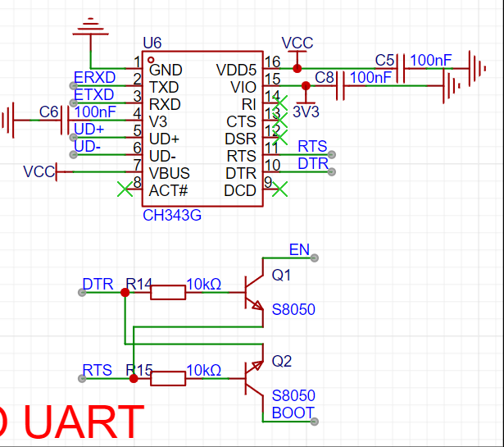Click the C5 designator
The image size is (504, 447).
point(384,61)
